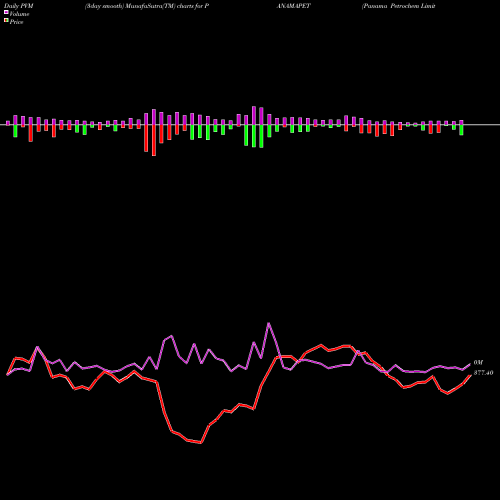Click the '(3day smooth) MunafaSutra(TM)' header text
This screenshot has width=500, height=500.
click(x=130, y=6)
